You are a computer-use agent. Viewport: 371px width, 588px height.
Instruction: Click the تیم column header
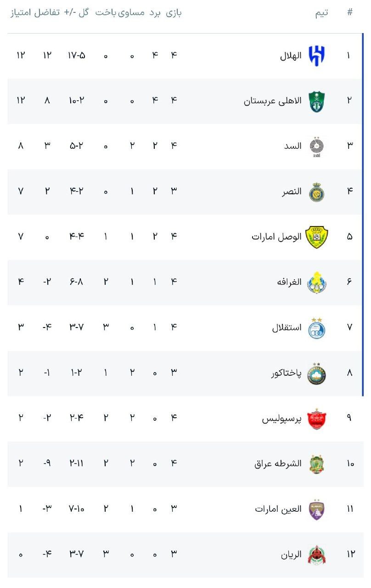click(321, 13)
